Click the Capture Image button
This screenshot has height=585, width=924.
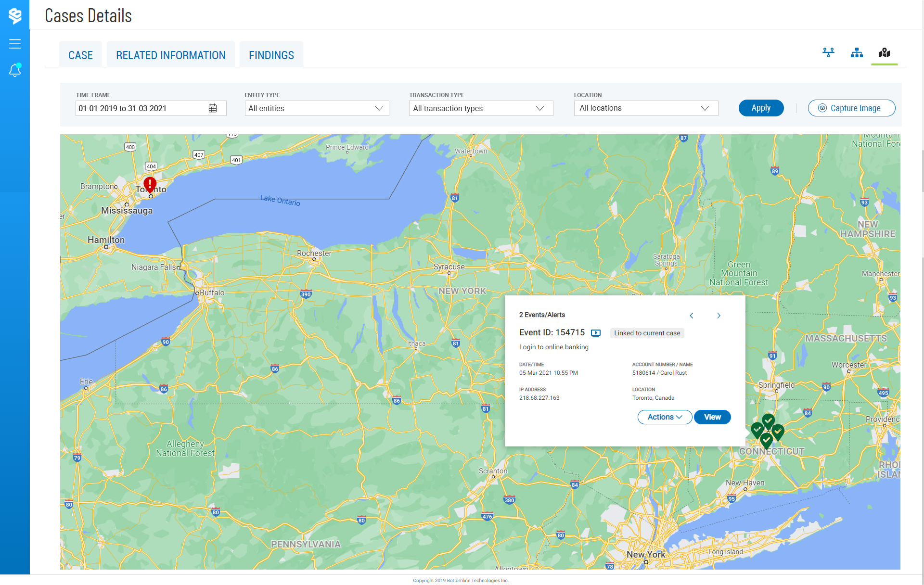coord(851,108)
